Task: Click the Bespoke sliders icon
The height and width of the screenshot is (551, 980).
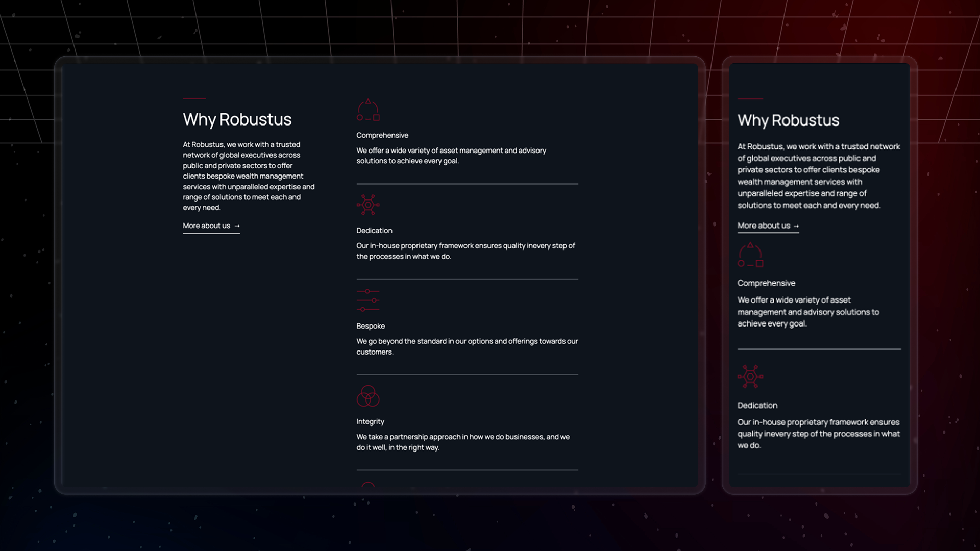Action: tap(367, 300)
